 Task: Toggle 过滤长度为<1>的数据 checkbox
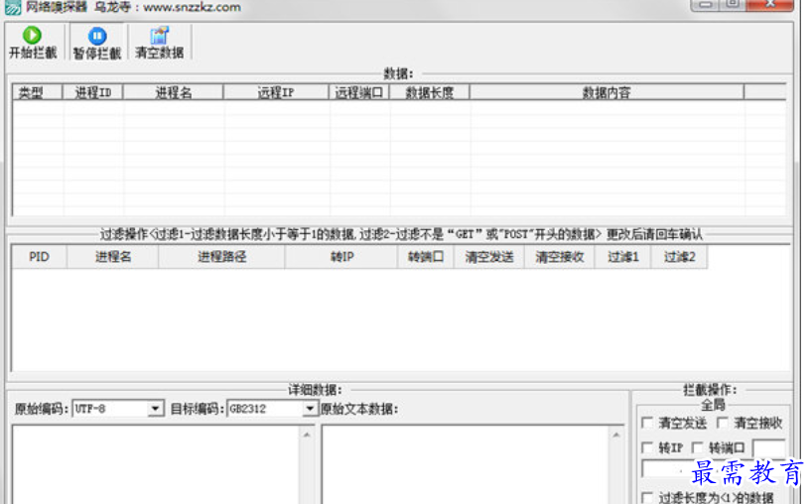tap(647, 497)
